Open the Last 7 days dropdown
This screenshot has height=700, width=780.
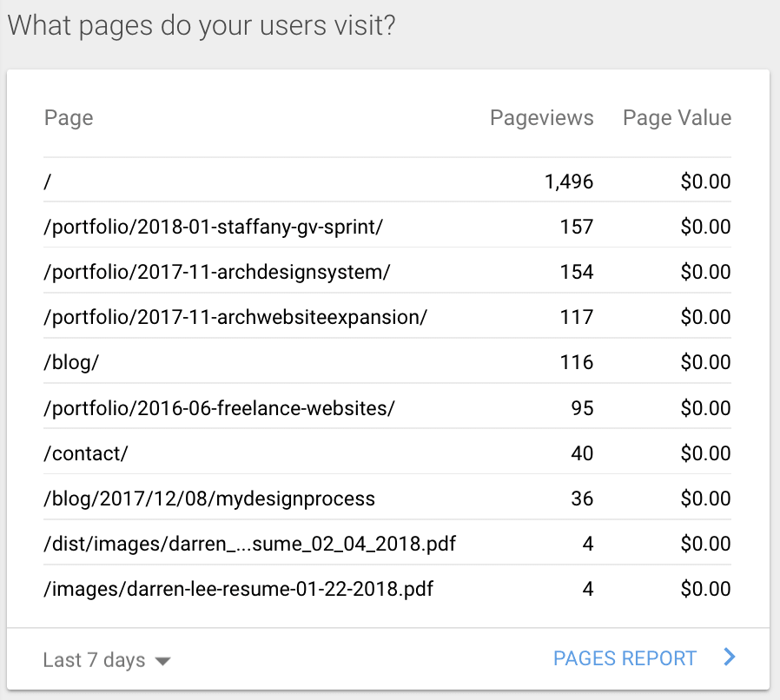point(95,660)
